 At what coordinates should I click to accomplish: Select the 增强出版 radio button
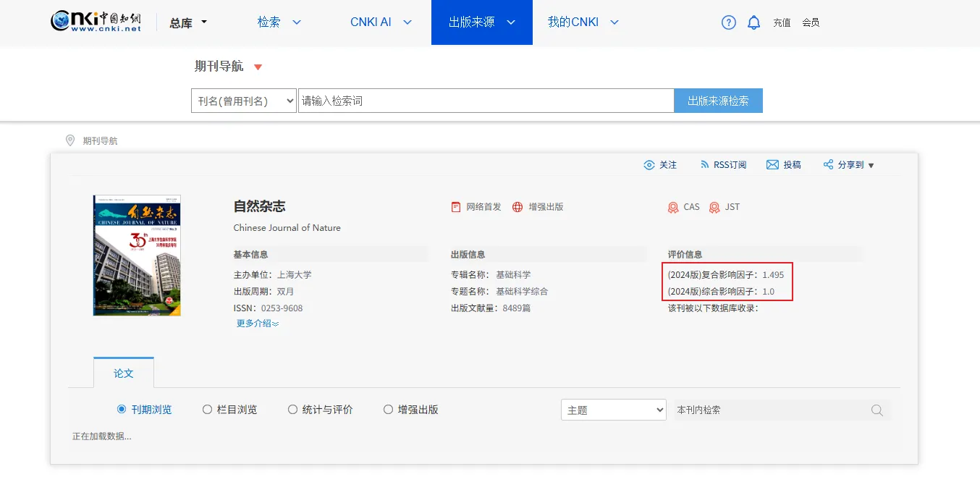[389, 410]
